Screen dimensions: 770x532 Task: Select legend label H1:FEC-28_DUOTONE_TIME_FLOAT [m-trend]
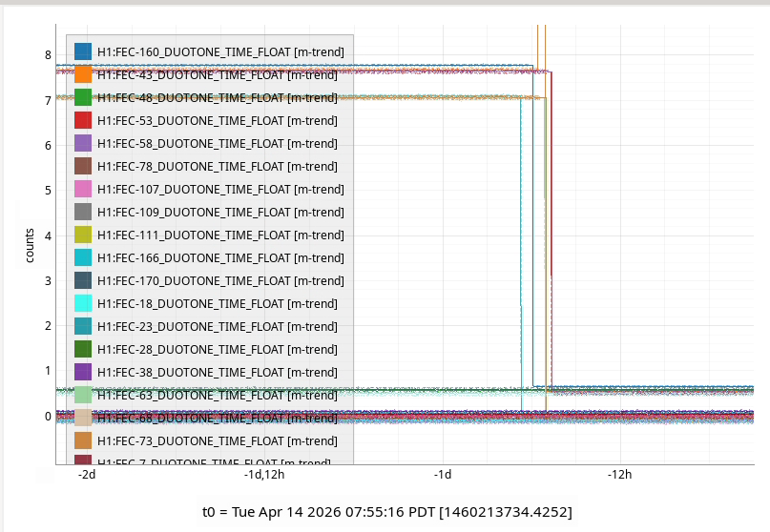pyautogui.click(x=218, y=350)
